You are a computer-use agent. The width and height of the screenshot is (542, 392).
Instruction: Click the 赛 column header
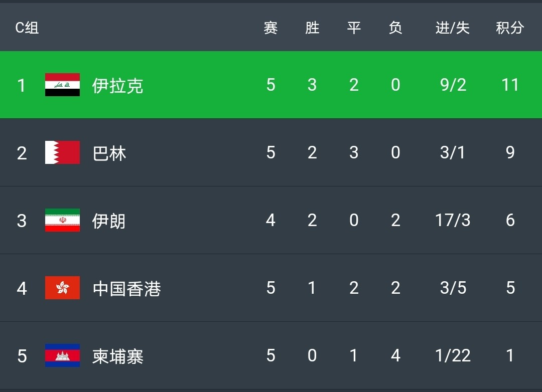pos(270,28)
